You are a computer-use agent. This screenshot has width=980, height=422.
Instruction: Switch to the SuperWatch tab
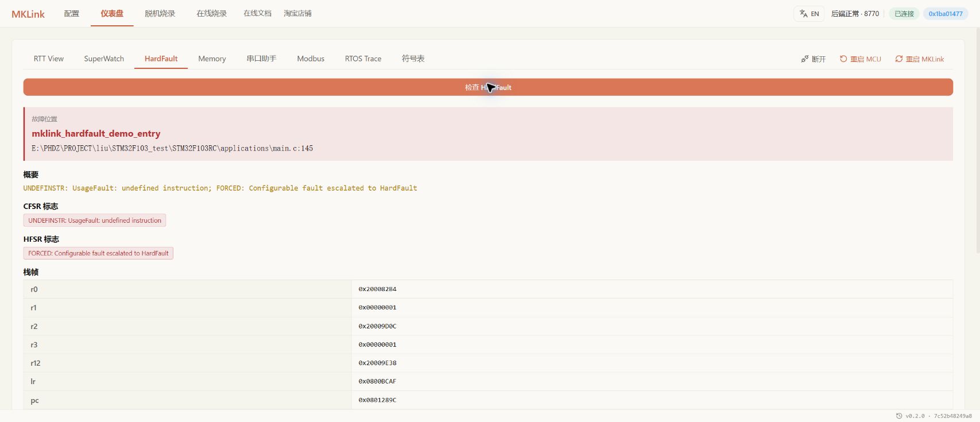click(104, 59)
